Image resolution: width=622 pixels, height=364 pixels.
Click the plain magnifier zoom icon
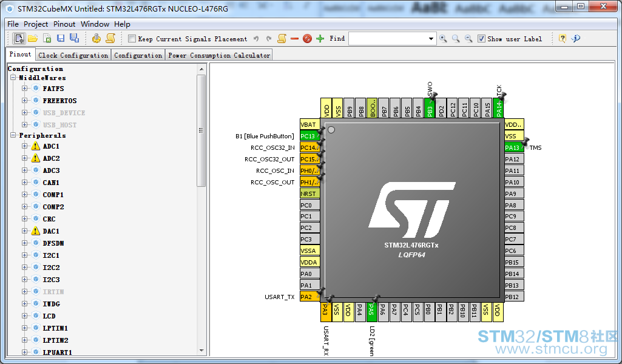coord(456,38)
